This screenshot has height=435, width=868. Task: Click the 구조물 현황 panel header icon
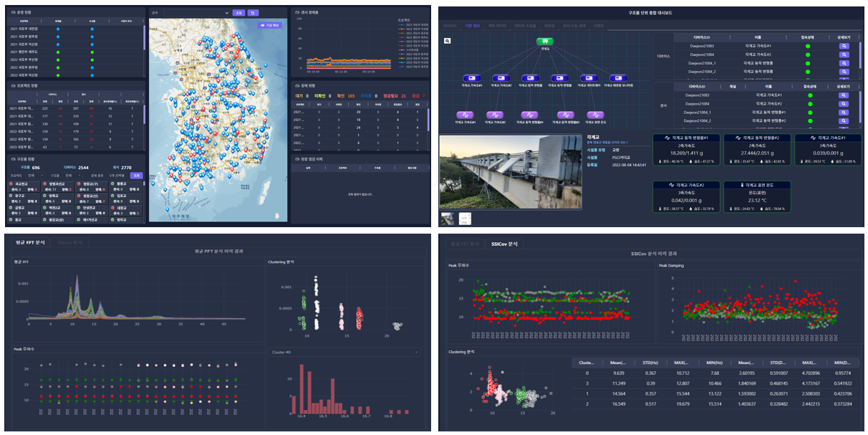click(14, 158)
